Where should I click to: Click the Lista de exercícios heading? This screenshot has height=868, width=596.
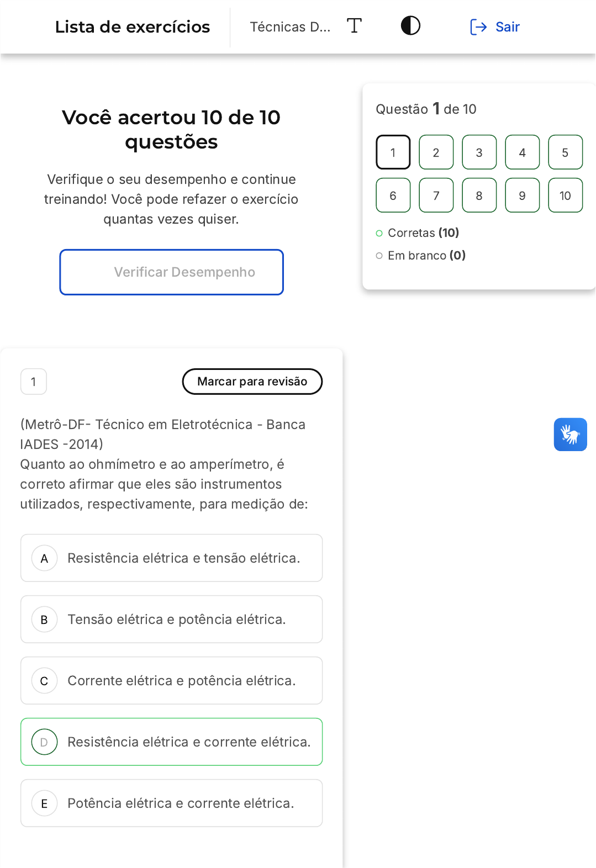pyautogui.click(x=133, y=27)
